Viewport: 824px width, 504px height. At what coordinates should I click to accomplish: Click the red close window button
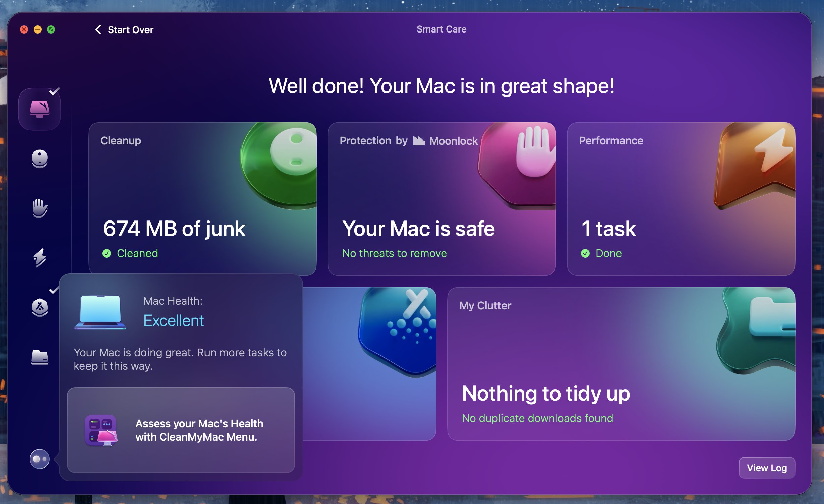pyautogui.click(x=24, y=29)
